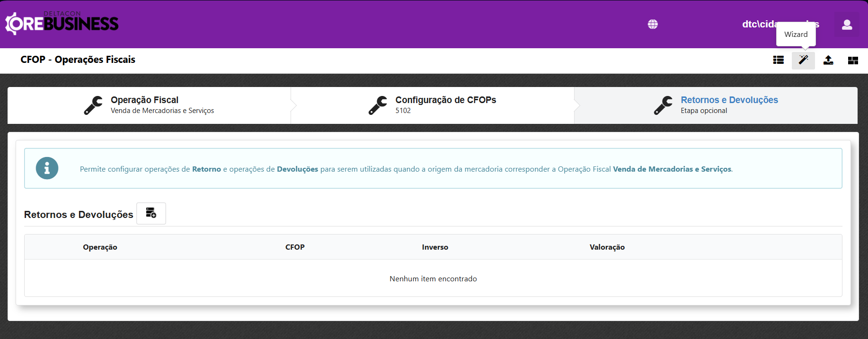Activate the Wizard magic wand icon
Image resolution: width=868 pixels, height=339 pixels.
coord(803,60)
